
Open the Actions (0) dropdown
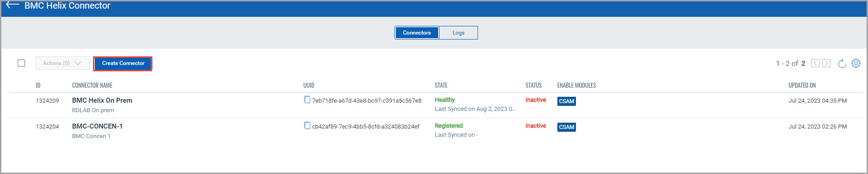coord(62,63)
